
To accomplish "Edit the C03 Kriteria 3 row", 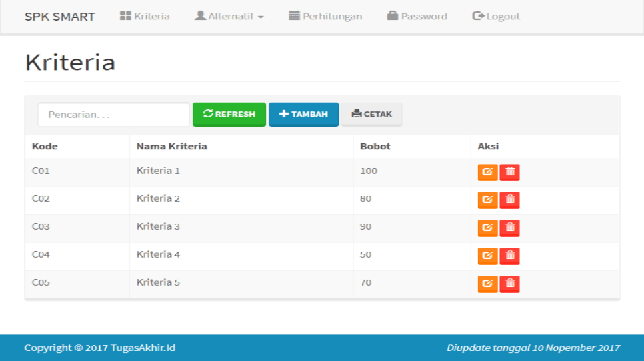I will (487, 228).
